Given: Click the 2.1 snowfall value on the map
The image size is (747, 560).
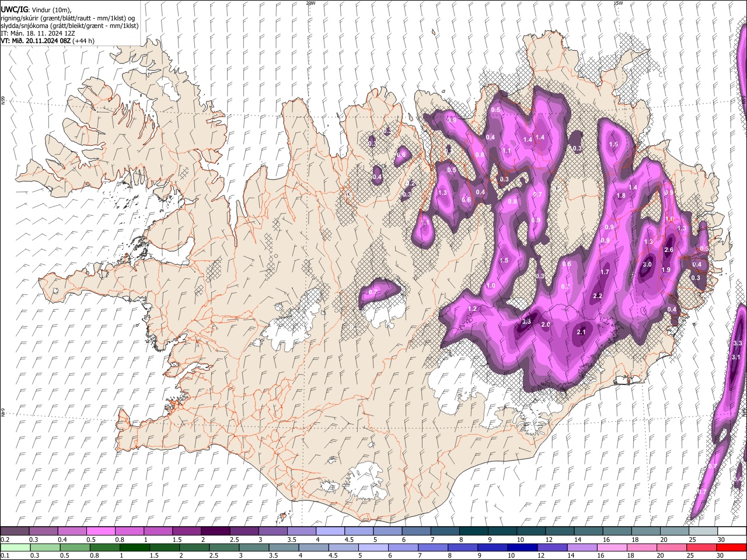Looking at the screenshot, I should point(581,332).
